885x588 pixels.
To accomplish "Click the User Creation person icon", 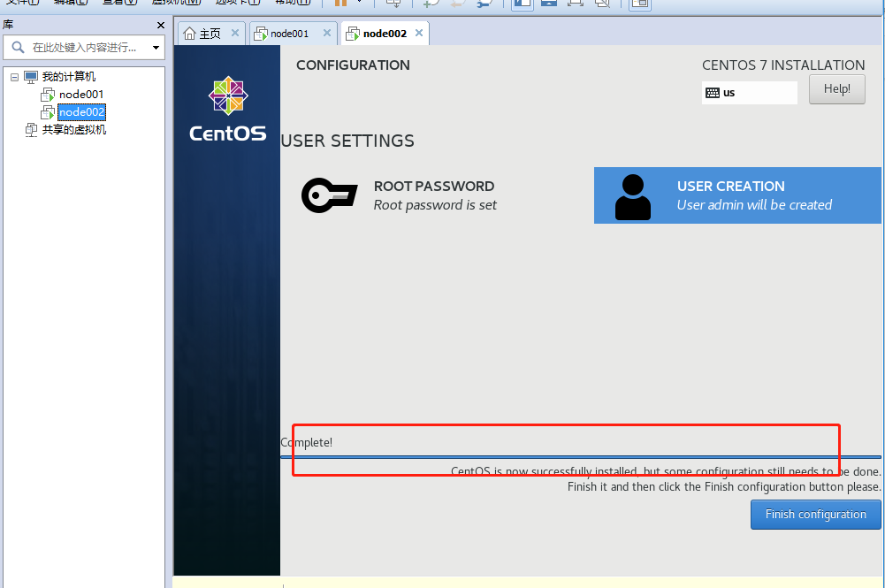I will (632, 196).
